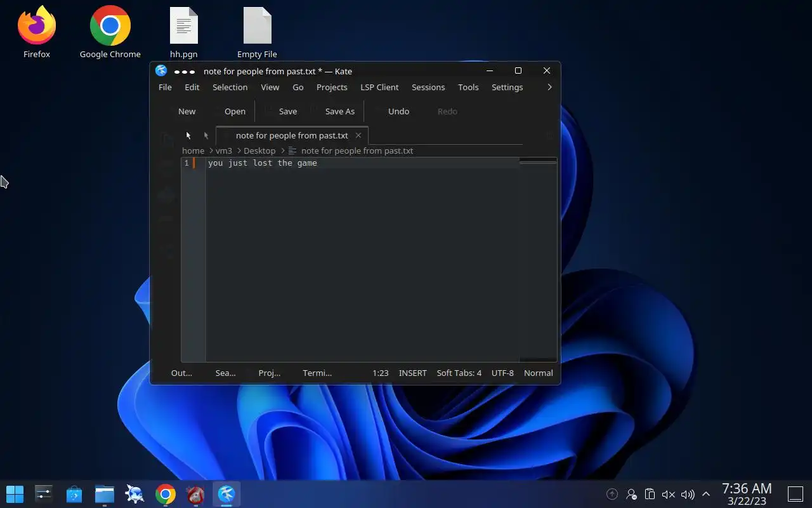Toggle the Projects panel button 'Proj...'
Image resolution: width=812 pixels, height=508 pixels.
pyautogui.click(x=270, y=373)
